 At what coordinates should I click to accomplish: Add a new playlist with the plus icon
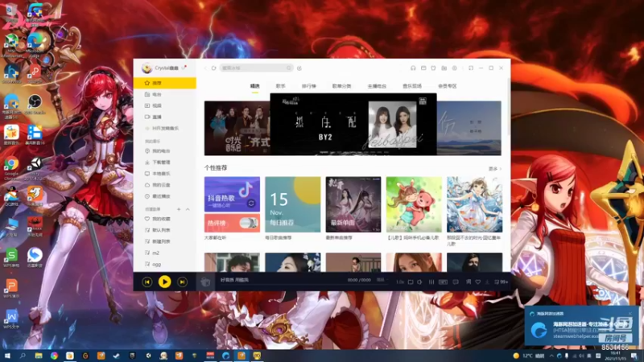(x=179, y=209)
